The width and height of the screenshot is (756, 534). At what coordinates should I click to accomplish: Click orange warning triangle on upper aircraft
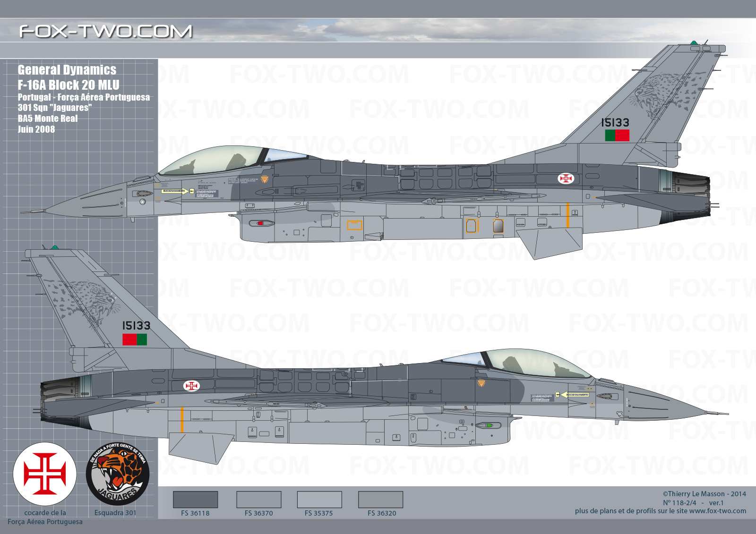pos(265,179)
